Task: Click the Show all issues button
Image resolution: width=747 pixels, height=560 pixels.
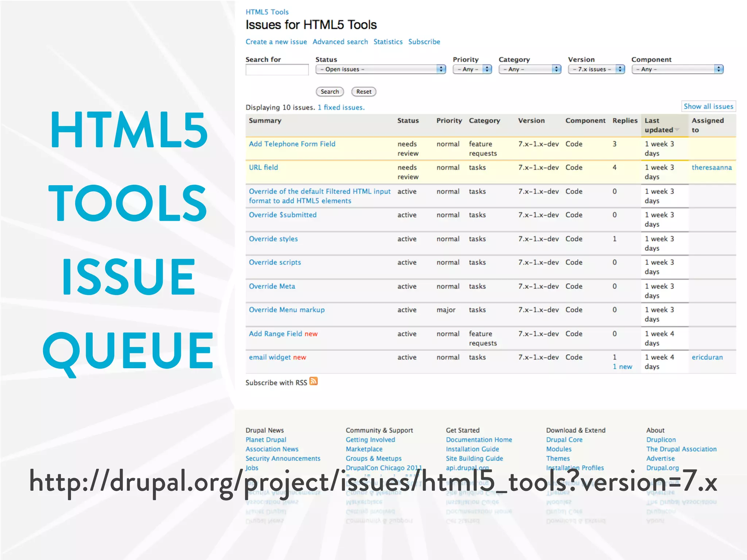Action: click(708, 106)
